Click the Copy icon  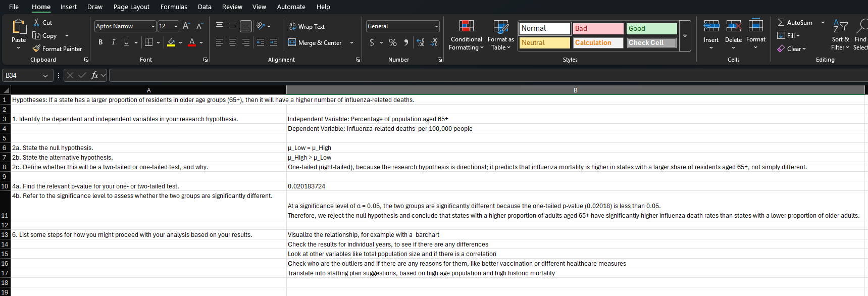pos(36,35)
